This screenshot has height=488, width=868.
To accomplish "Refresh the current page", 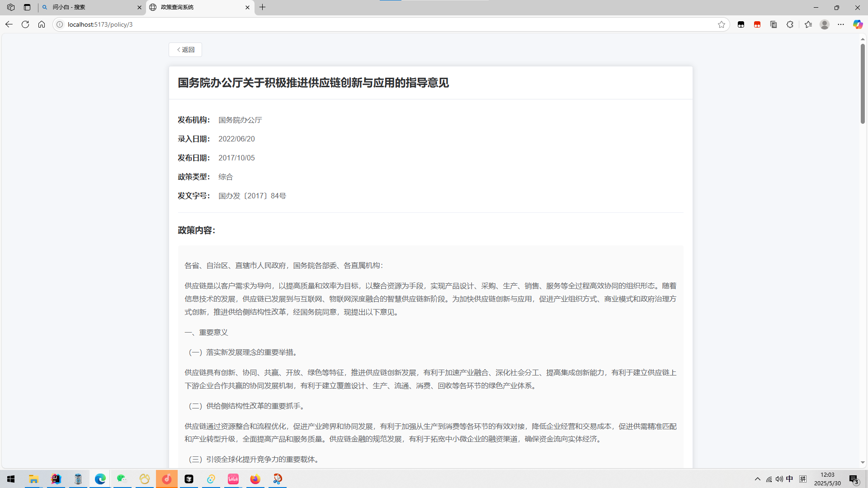I will coord(25,24).
